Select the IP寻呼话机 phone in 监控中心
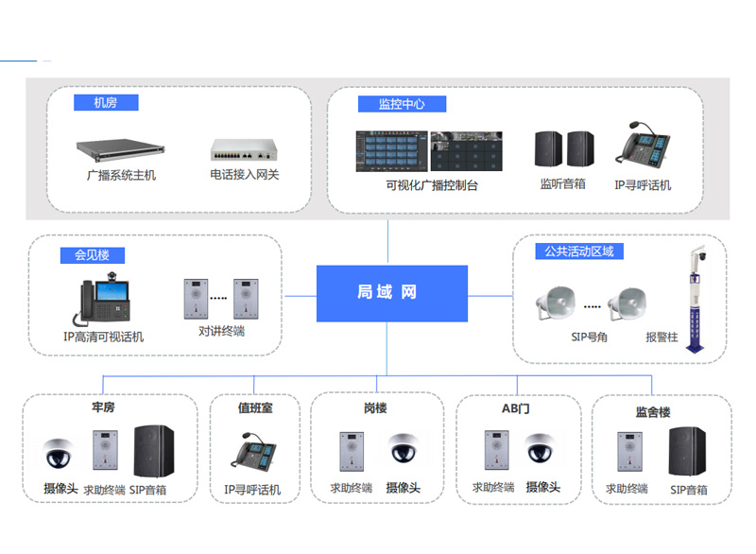Viewport: 756px width, 554px height. point(643,145)
